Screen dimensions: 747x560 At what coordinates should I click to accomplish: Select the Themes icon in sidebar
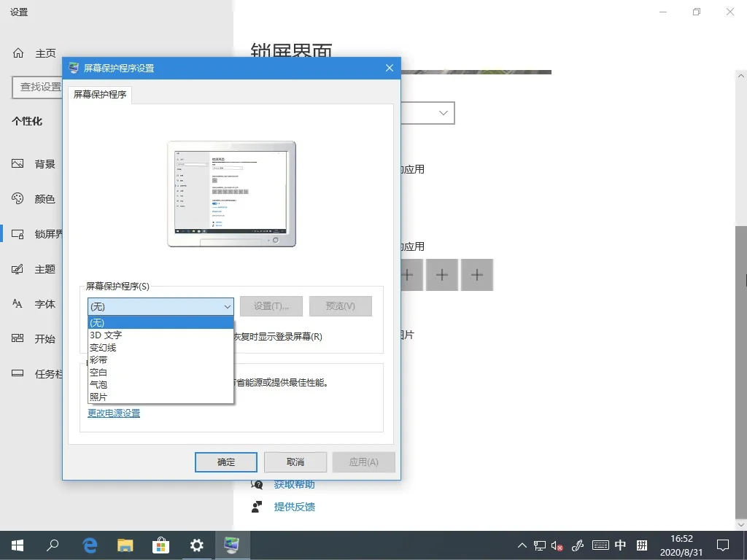(x=18, y=269)
